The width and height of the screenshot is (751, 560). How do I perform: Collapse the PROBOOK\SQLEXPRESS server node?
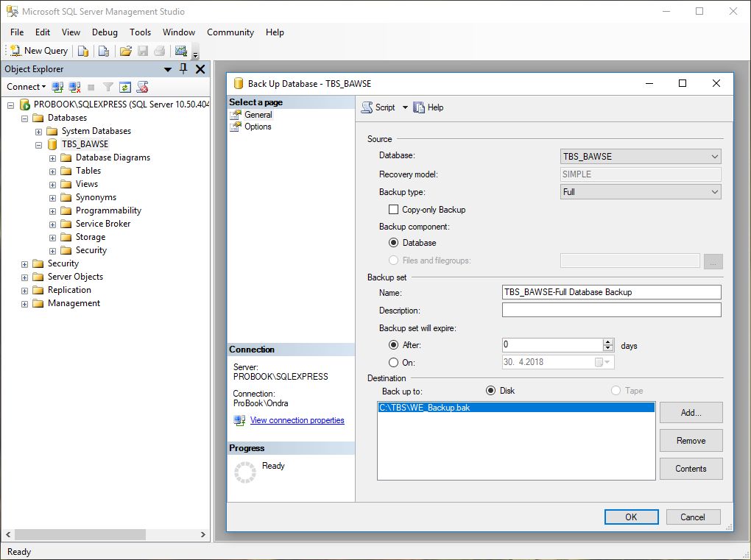(10, 104)
